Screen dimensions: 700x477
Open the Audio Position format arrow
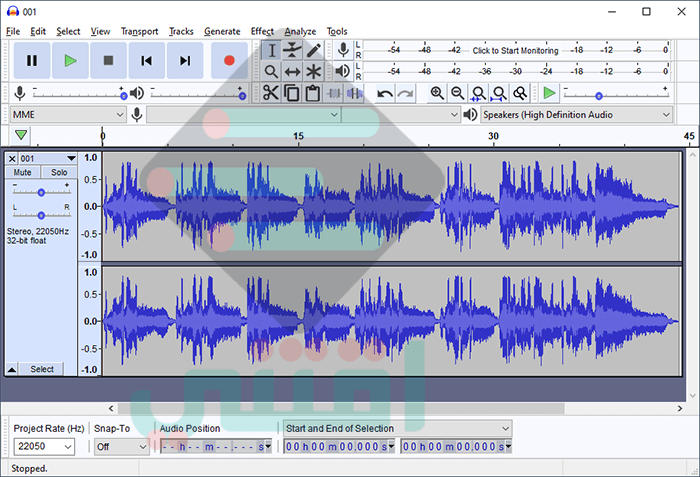pos(268,446)
